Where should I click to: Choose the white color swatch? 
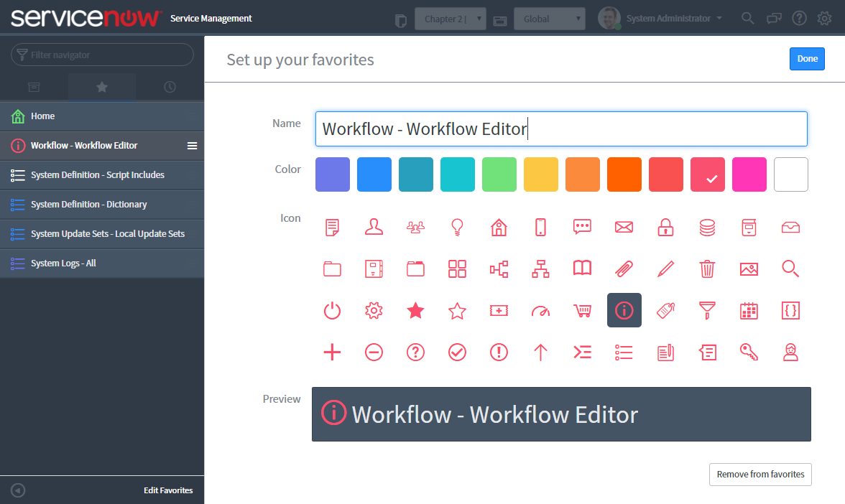pos(791,174)
